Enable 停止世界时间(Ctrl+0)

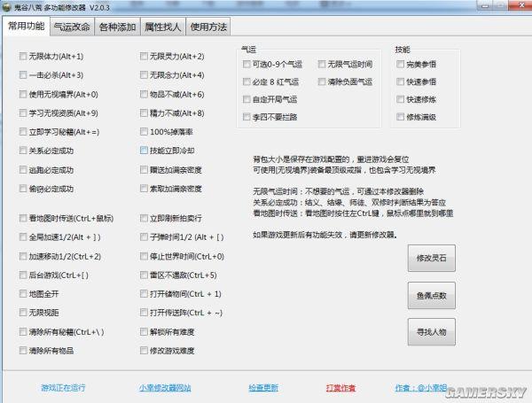point(144,256)
